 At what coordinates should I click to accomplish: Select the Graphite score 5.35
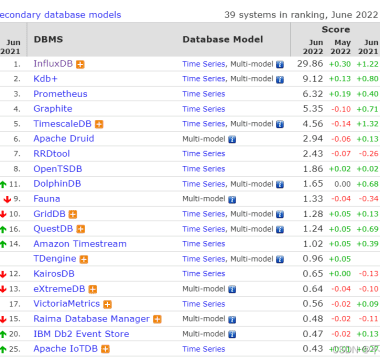click(x=313, y=109)
